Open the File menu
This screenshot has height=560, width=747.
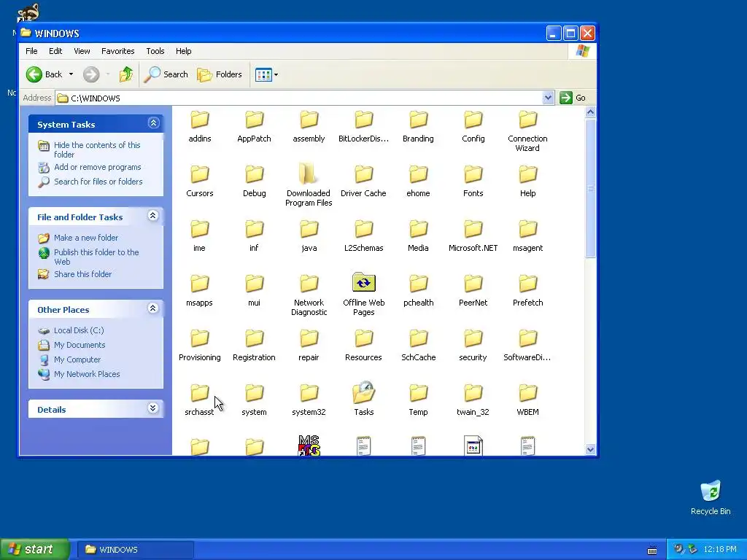tap(31, 51)
